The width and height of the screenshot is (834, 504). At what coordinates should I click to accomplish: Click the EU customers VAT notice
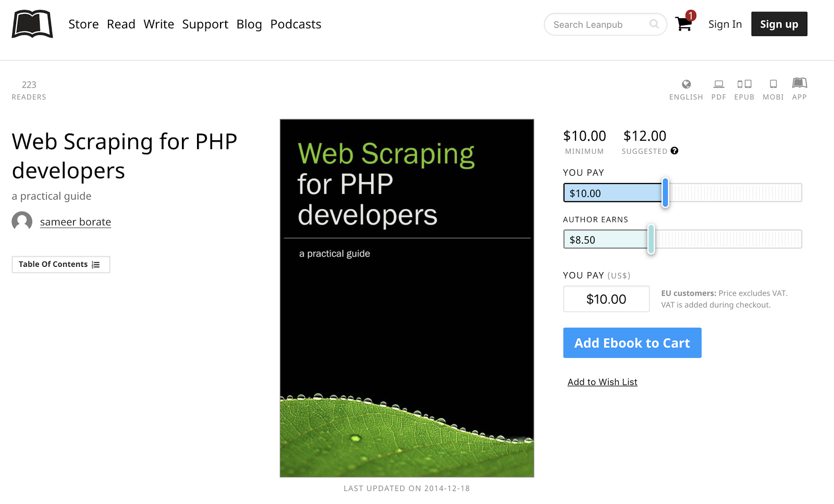[x=725, y=299]
